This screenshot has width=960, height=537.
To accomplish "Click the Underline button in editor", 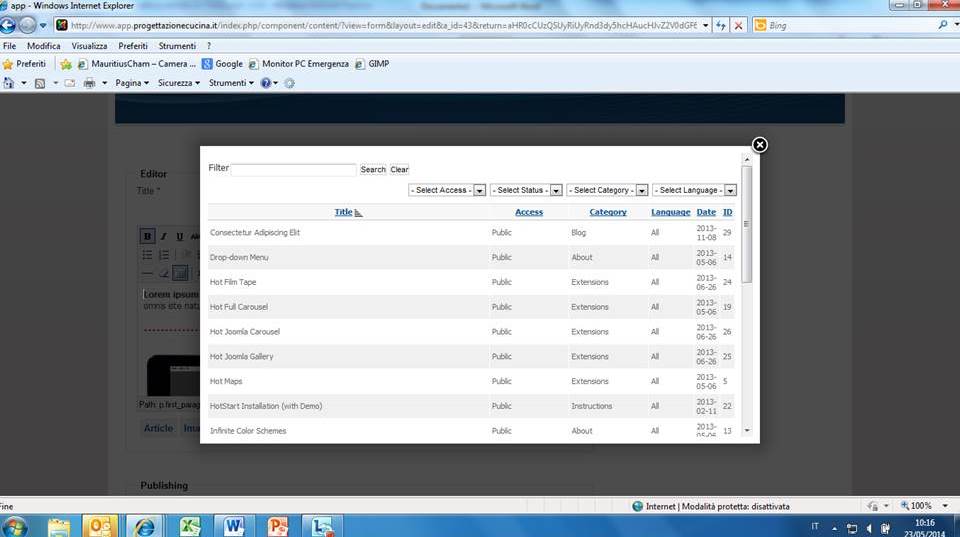I will [x=179, y=236].
